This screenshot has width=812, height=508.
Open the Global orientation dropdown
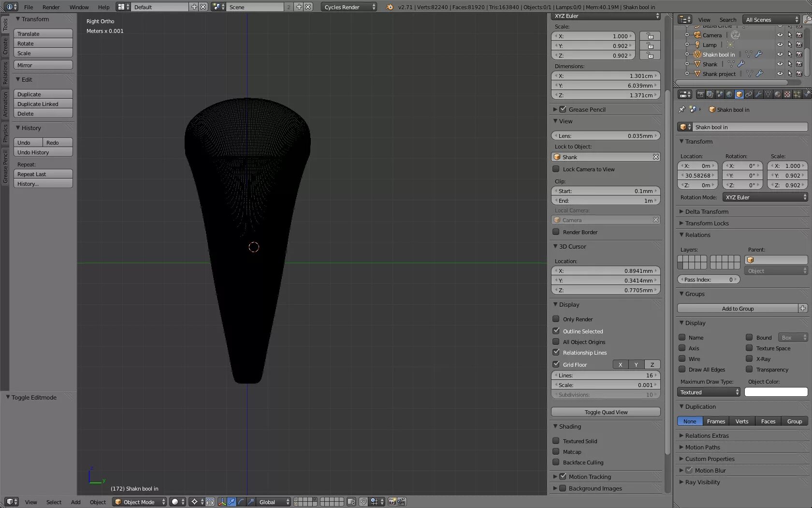(x=274, y=502)
